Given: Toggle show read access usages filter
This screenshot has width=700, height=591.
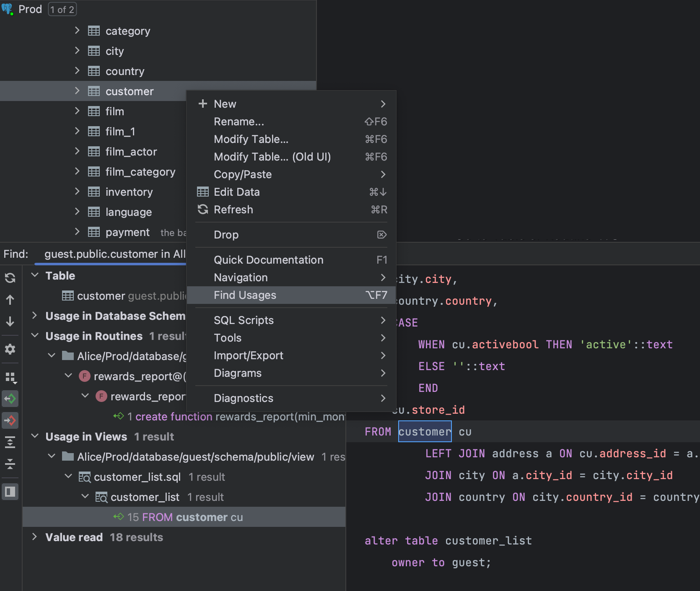Looking at the screenshot, I should (10, 399).
